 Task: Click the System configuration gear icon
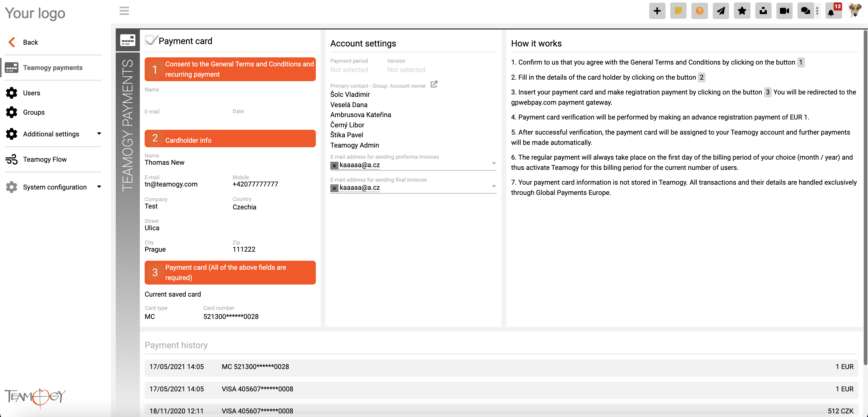click(12, 187)
